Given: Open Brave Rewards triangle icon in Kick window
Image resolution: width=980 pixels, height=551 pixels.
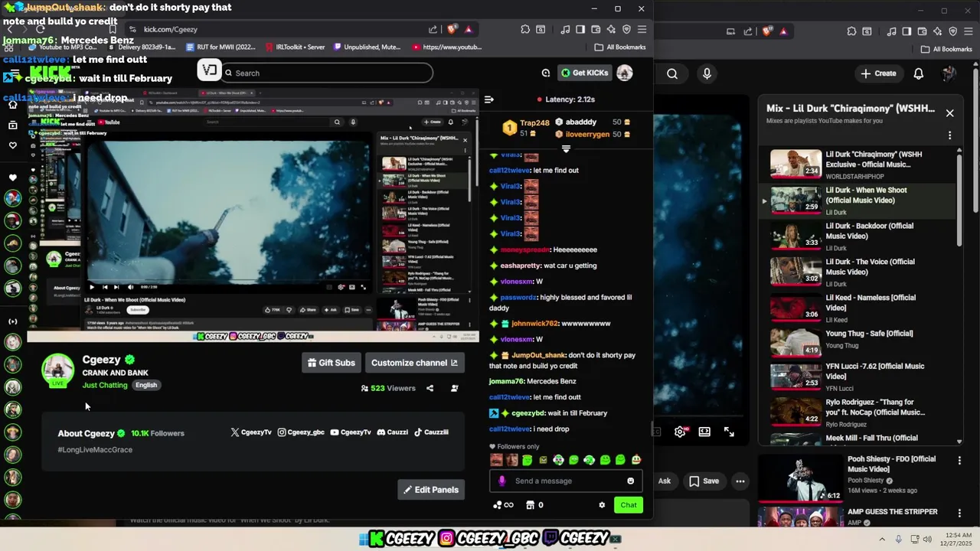Looking at the screenshot, I should 468,29.
